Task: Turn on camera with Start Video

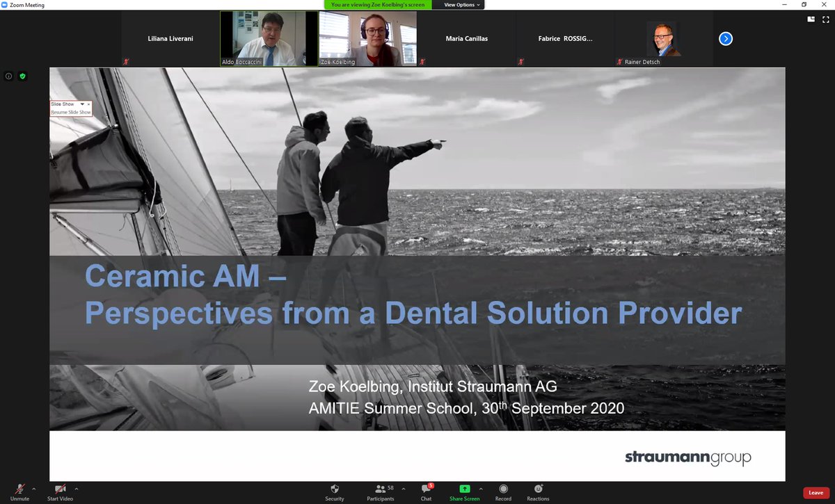Action: coord(61,489)
